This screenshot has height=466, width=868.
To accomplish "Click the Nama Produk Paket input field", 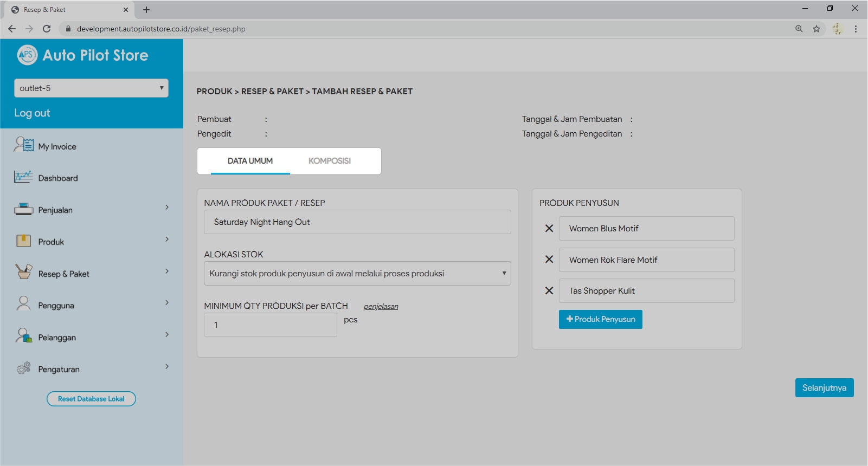I will click(x=357, y=222).
